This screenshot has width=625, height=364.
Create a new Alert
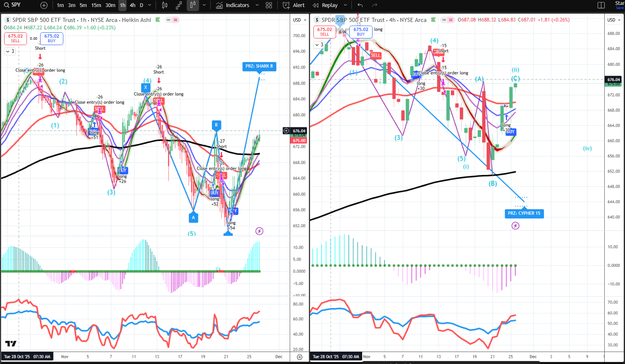293,5
